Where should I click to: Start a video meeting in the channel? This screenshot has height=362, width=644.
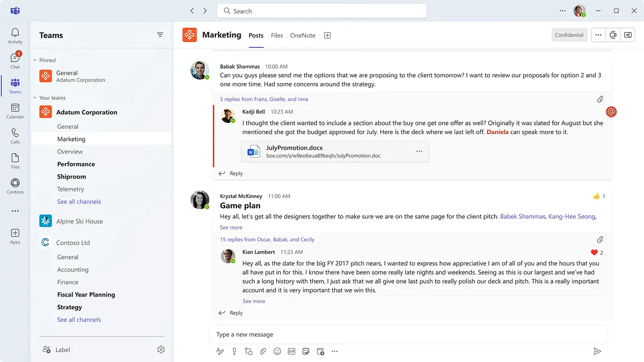(613, 35)
